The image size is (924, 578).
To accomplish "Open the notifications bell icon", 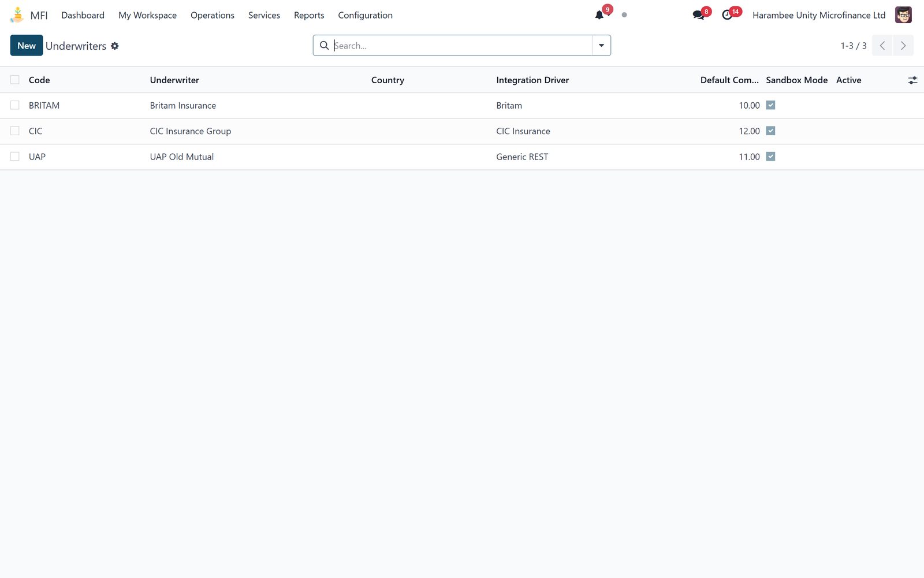I will pyautogui.click(x=599, y=15).
